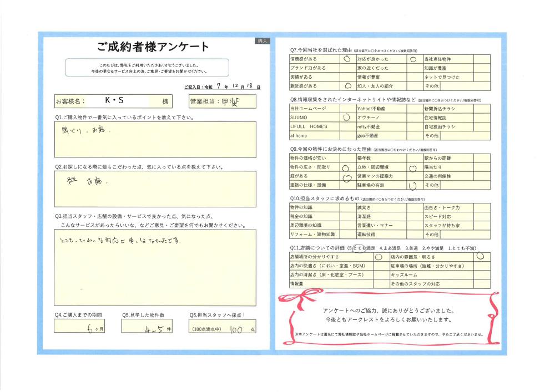Click the circle mark beside 対応が良かった

coord(413,59)
